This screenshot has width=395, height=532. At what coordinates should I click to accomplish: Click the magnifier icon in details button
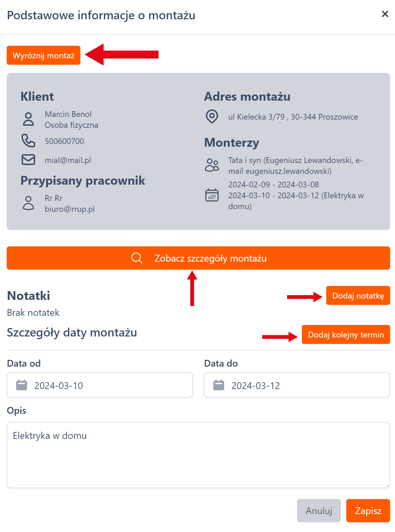pyautogui.click(x=137, y=258)
